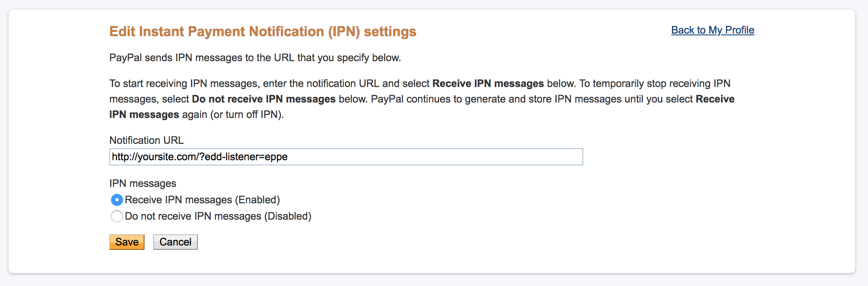
Task: Click the Edit Instant Payment Notification heading
Action: point(262,31)
